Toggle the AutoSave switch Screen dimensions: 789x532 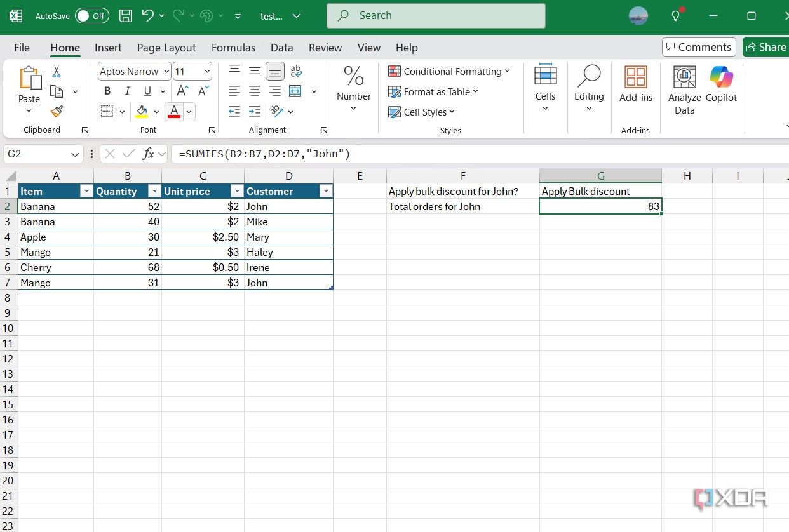[91, 16]
